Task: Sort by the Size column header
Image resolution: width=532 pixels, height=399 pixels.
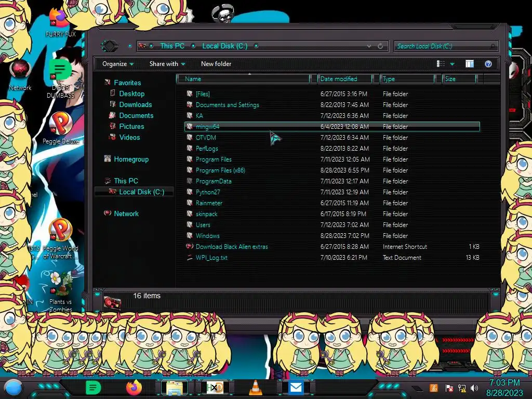Action: 459,79
